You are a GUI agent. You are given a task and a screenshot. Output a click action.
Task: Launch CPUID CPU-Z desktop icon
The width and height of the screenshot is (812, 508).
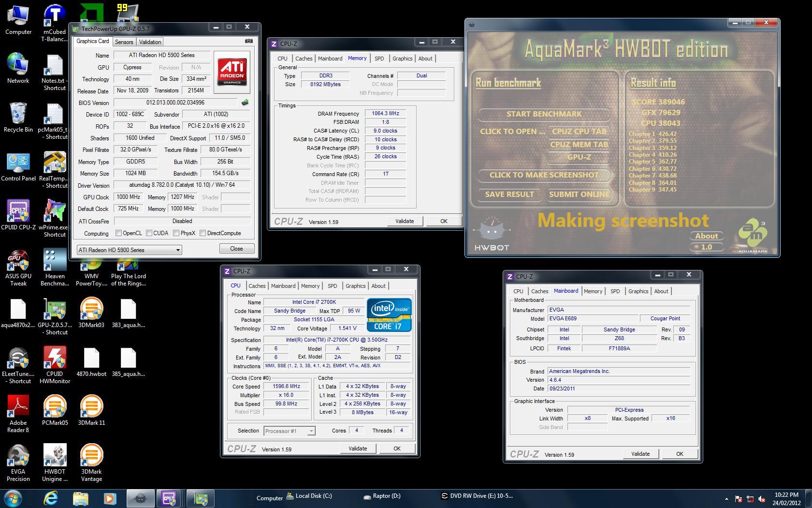coord(18,215)
